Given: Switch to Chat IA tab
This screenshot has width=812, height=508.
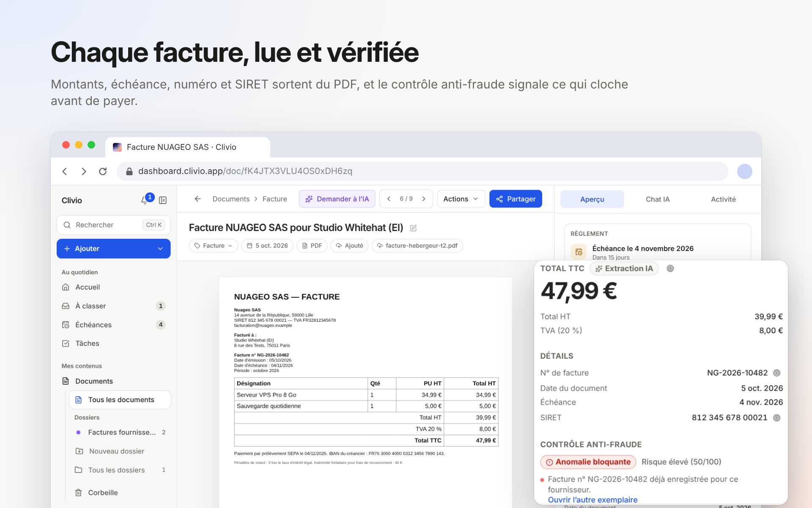Looking at the screenshot, I should [658, 199].
